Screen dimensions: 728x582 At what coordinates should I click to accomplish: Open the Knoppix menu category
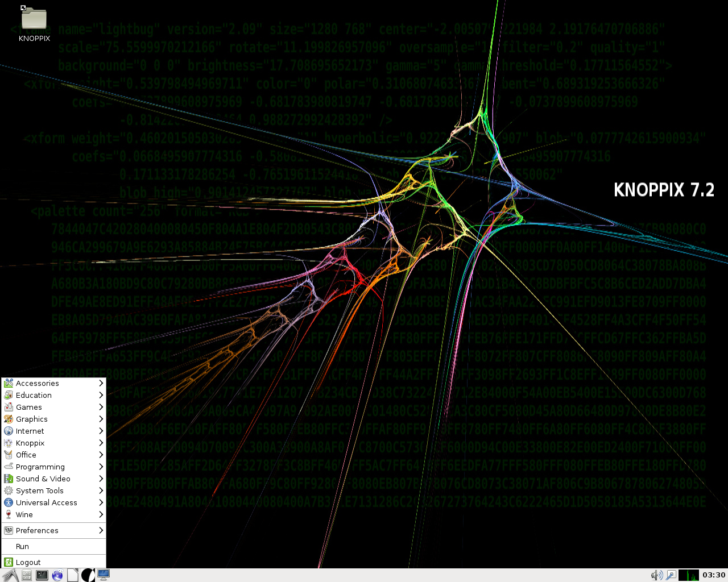53,443
